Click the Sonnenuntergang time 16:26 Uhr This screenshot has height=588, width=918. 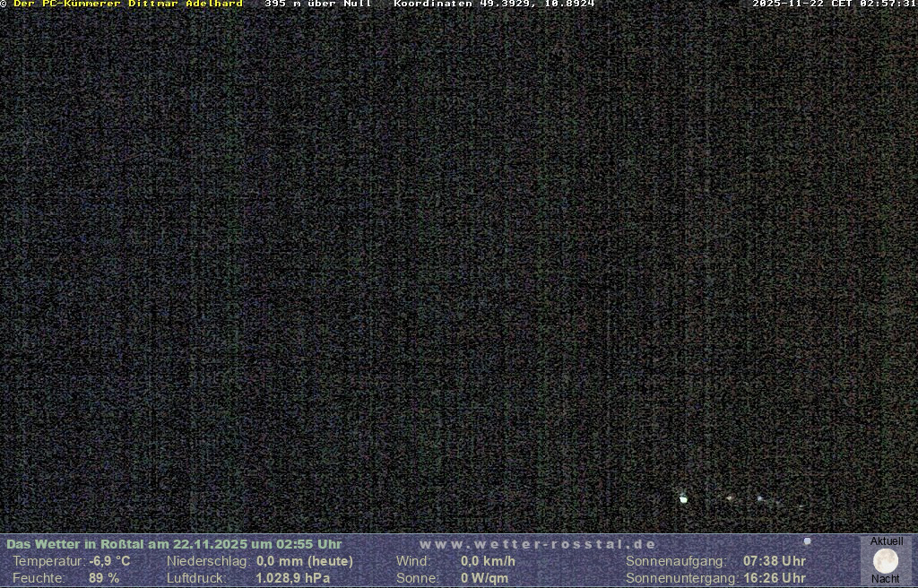(774, 578)
